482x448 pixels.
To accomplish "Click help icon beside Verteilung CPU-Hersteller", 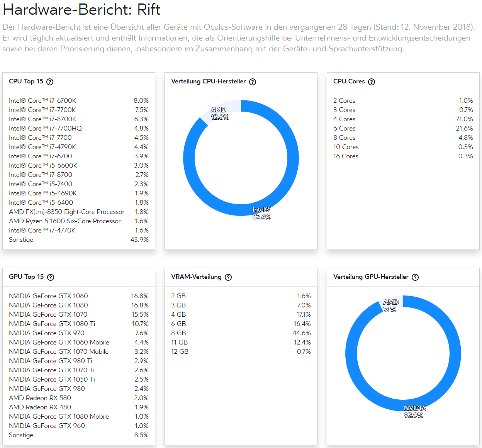I will click(x=253, y=82).
